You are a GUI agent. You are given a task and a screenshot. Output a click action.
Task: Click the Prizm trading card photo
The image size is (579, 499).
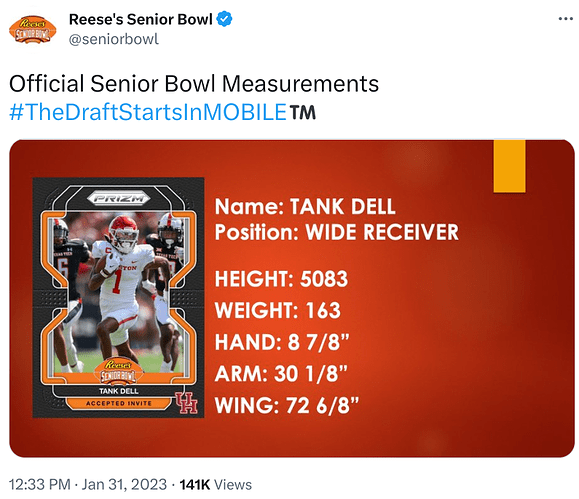(x=119, y=298)
